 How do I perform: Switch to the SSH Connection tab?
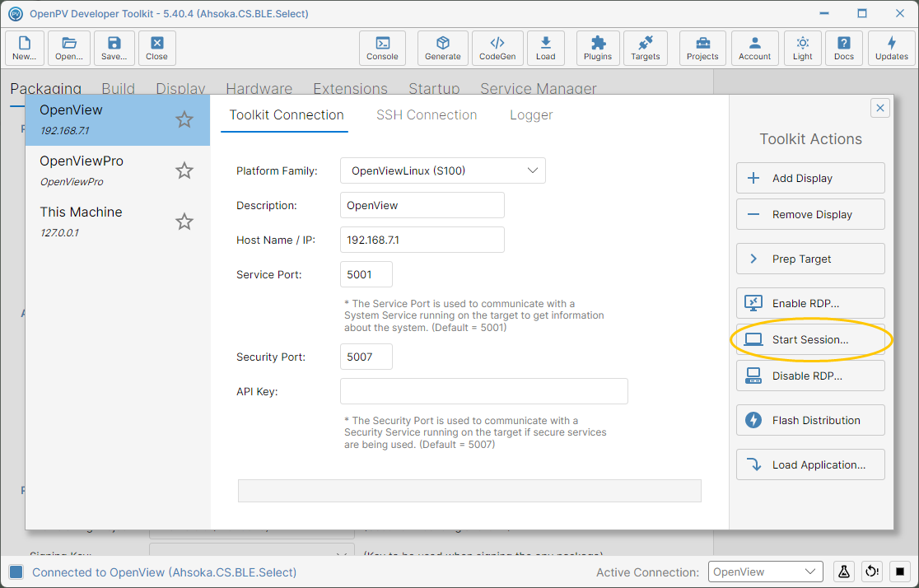(427, 115)
